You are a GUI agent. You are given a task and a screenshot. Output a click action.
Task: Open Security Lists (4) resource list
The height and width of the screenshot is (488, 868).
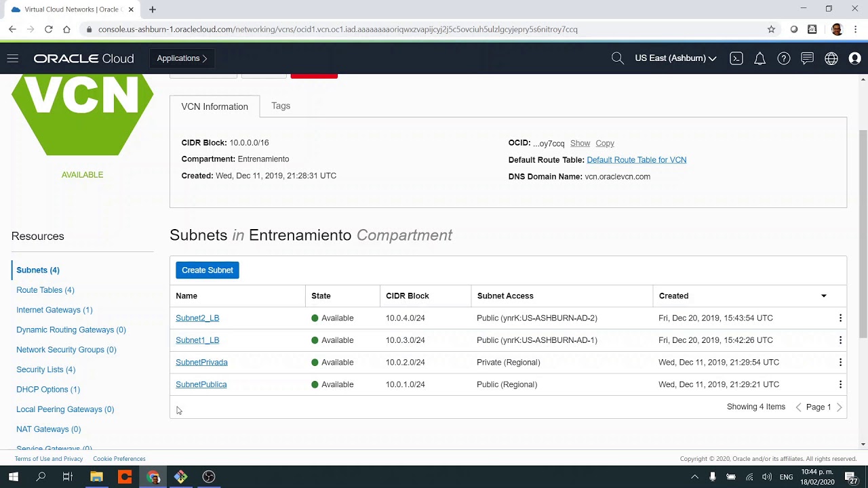click(x=45, y=369)
